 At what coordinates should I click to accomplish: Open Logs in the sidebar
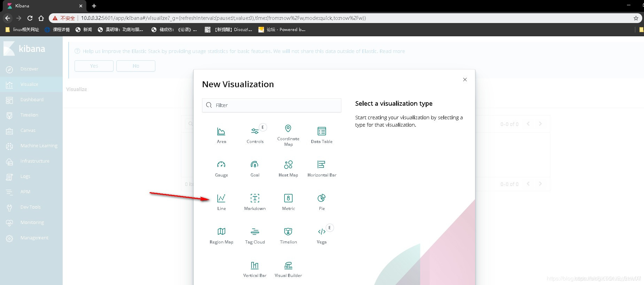click(31, 177)
